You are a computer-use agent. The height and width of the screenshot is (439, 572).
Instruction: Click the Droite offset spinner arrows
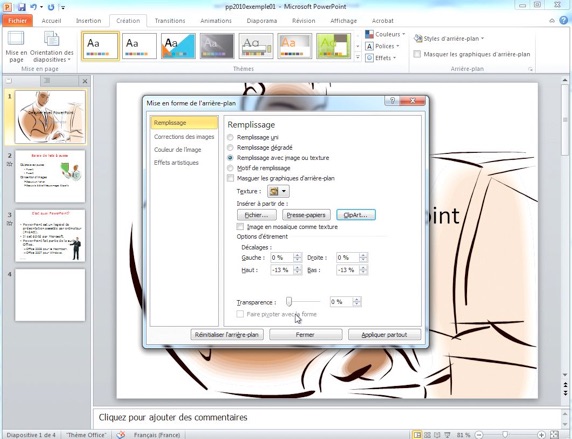(x=363, y=258)
